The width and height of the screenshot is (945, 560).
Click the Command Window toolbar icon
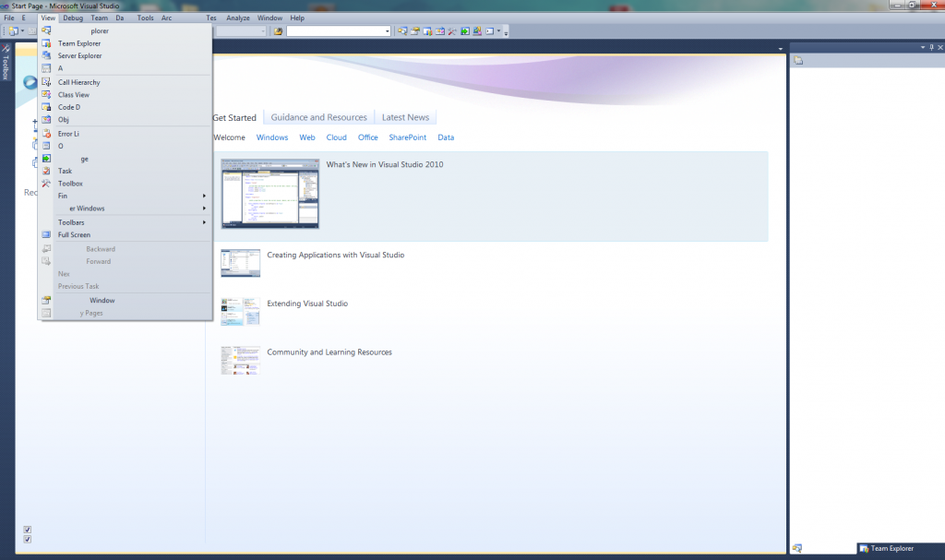[489, 31]
